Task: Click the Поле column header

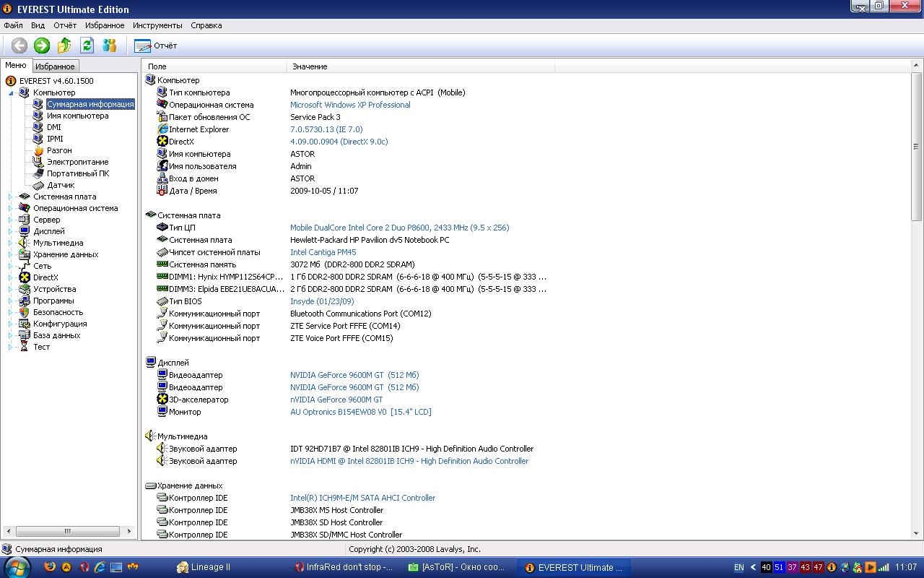Action: (214, 66)
